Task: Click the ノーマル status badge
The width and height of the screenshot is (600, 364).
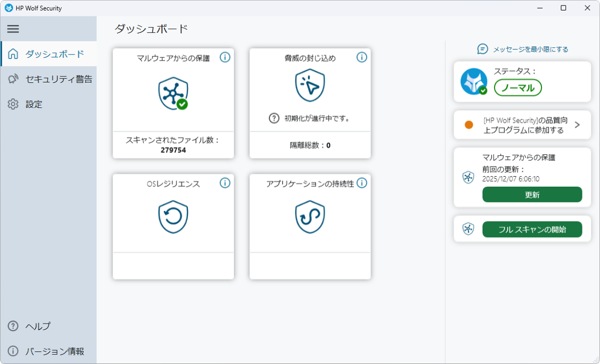Action: click(x=517, y=88)
